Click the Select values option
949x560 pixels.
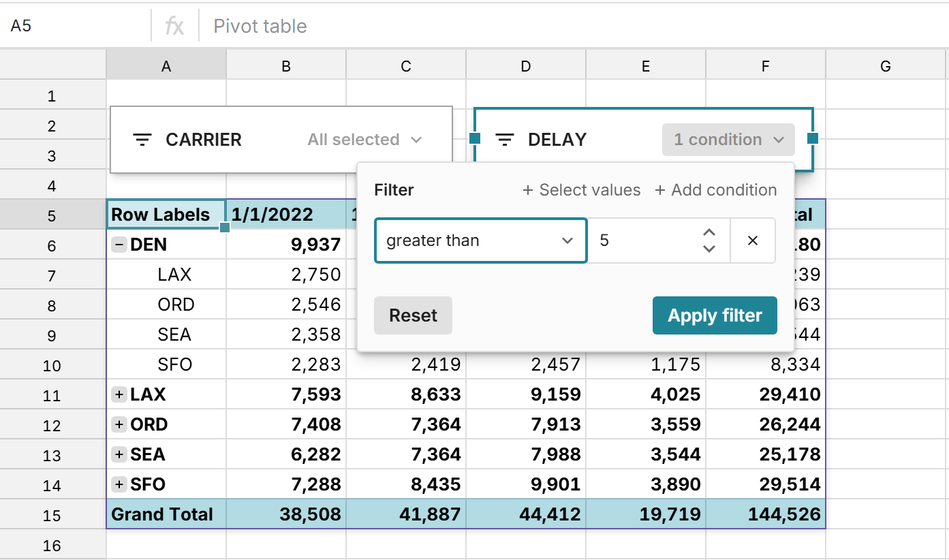pos(581,190)
